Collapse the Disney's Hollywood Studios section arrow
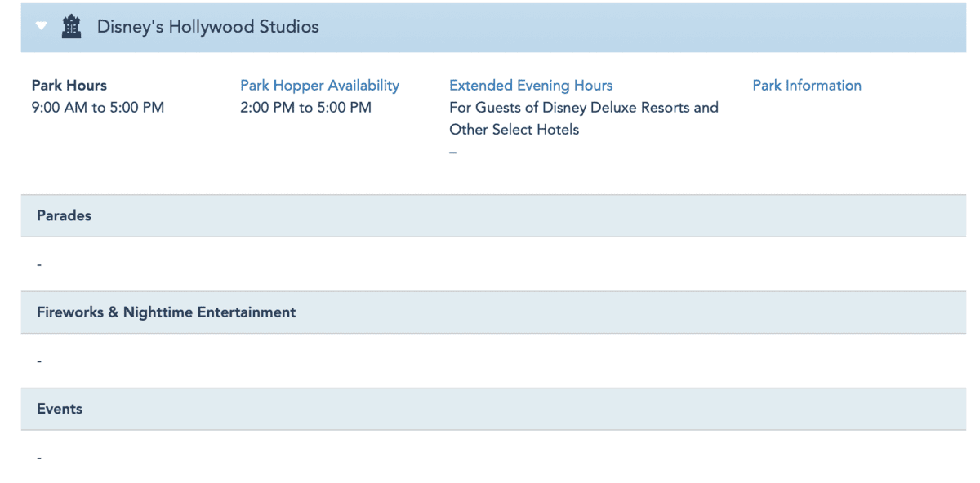Image resolution: width=980 pixels, height=483 pixels. click(42, 26)
